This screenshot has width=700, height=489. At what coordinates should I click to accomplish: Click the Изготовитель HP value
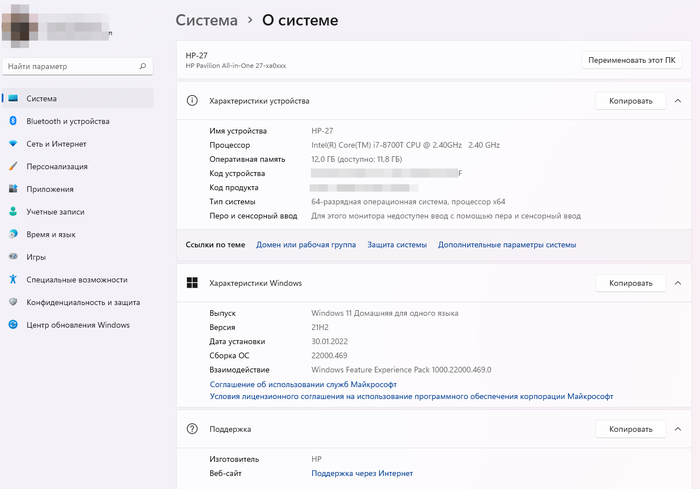(316, 459)
